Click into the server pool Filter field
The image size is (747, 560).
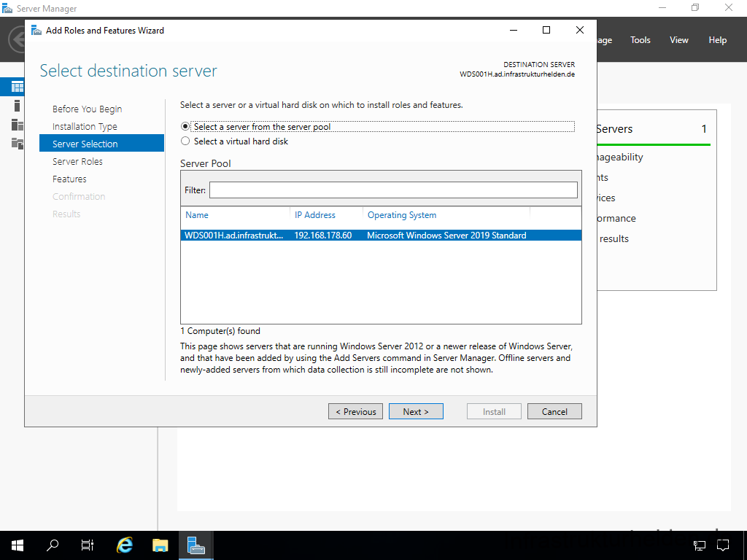point(393,190)
